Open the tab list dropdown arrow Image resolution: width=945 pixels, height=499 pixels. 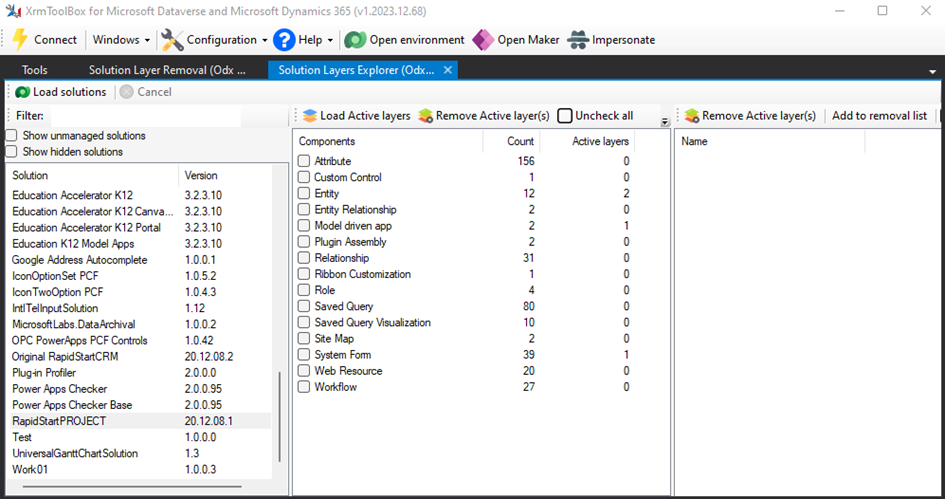tap(933, 71)
